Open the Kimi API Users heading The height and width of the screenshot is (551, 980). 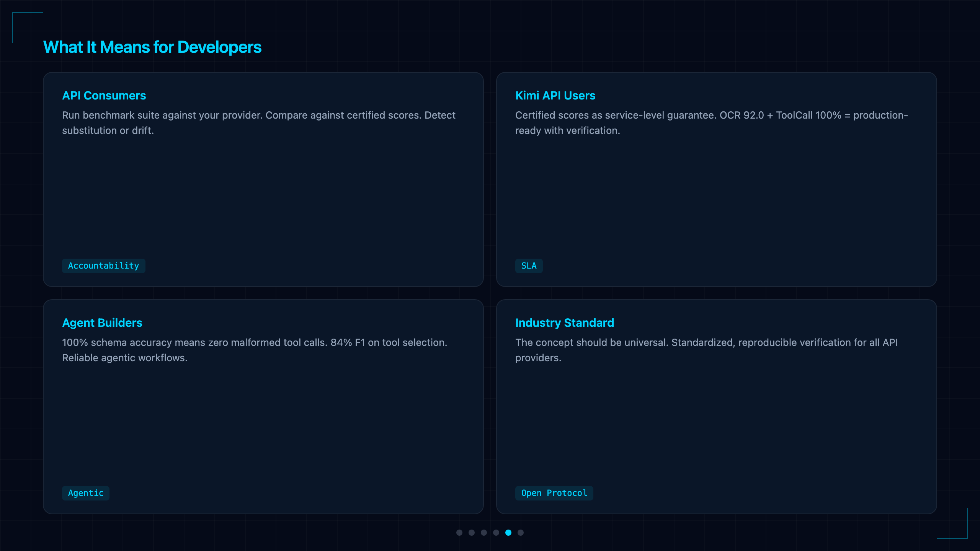555,95
